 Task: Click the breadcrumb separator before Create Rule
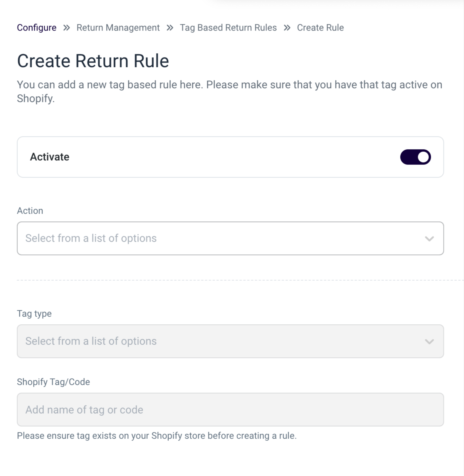pyautogui.click(x=287, y=28)
